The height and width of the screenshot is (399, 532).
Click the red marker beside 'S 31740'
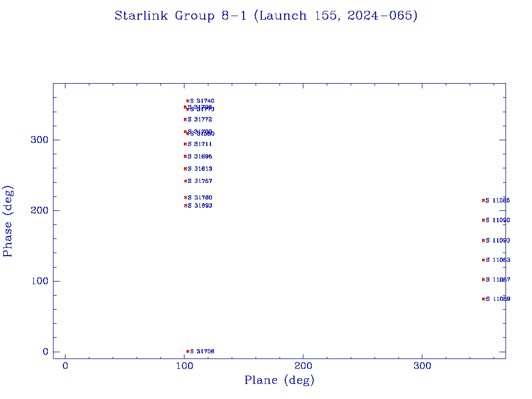pos(188,101)
